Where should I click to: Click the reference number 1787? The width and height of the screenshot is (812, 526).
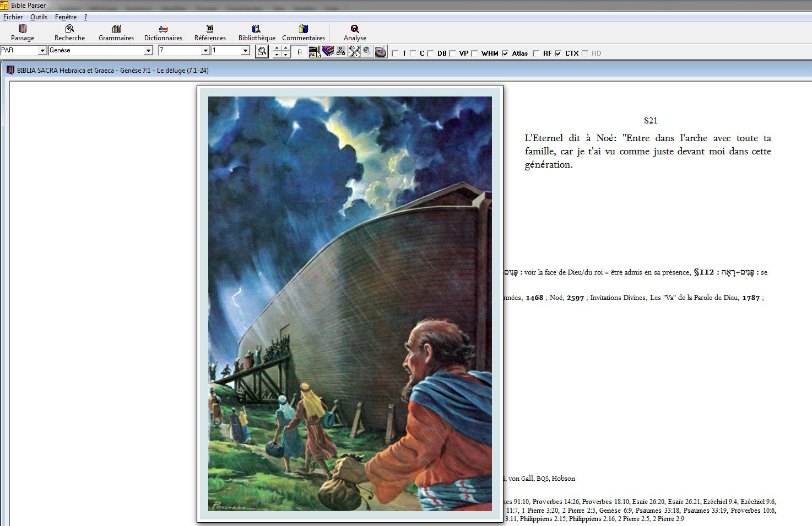pos(751,298)
